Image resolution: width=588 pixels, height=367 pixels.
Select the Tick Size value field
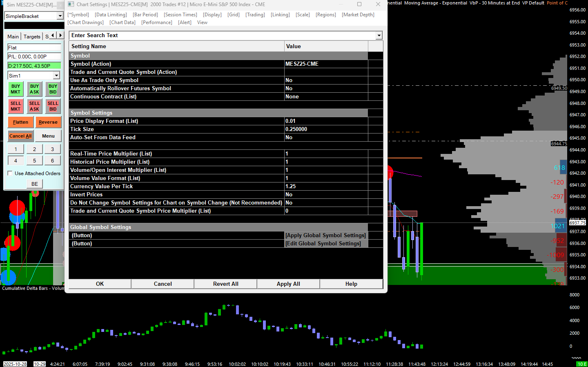pyautogui.click(x=326, y=129)
